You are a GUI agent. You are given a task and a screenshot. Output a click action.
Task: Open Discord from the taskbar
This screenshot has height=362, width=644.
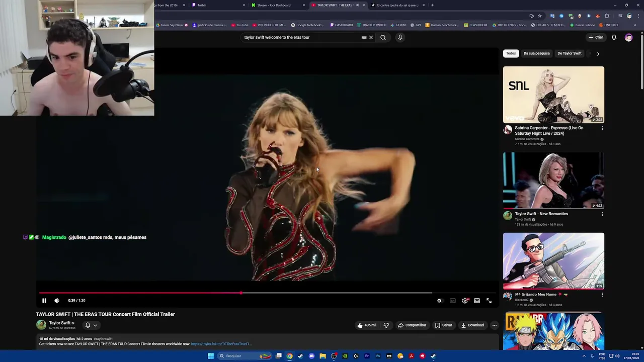click(x=311, y=356)
